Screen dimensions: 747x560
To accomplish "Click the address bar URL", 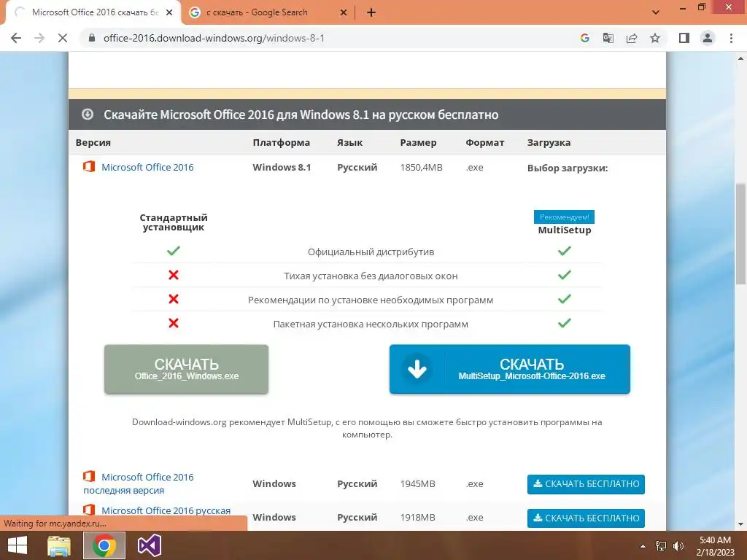I will (214, 38).
